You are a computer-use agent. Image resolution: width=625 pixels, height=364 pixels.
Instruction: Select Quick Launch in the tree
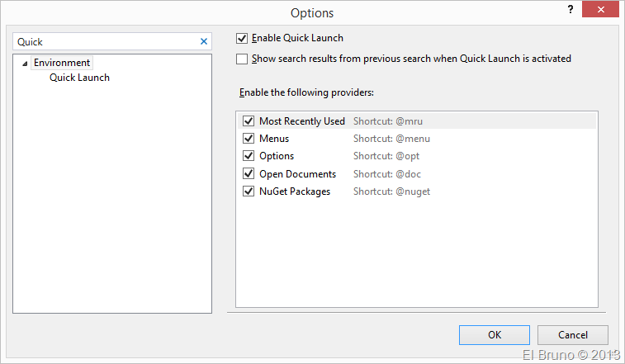[x=79, y=78]
